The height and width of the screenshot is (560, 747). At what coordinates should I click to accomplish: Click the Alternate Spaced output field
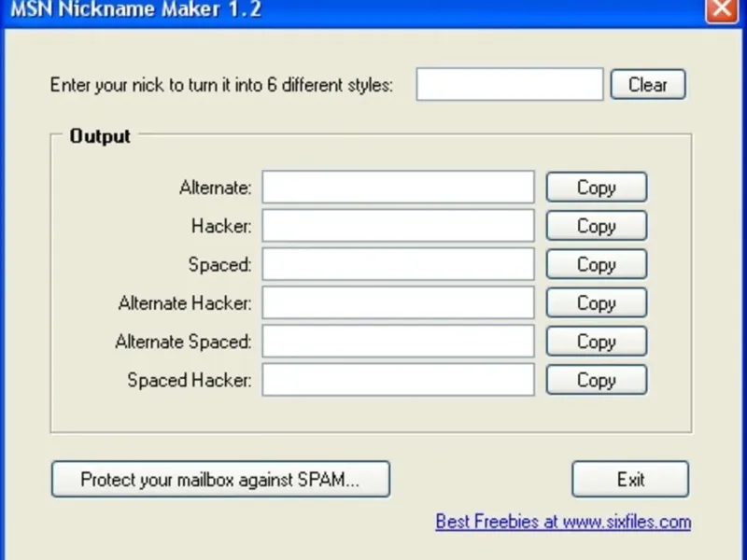pyautogui.click(x=399, y=342)
